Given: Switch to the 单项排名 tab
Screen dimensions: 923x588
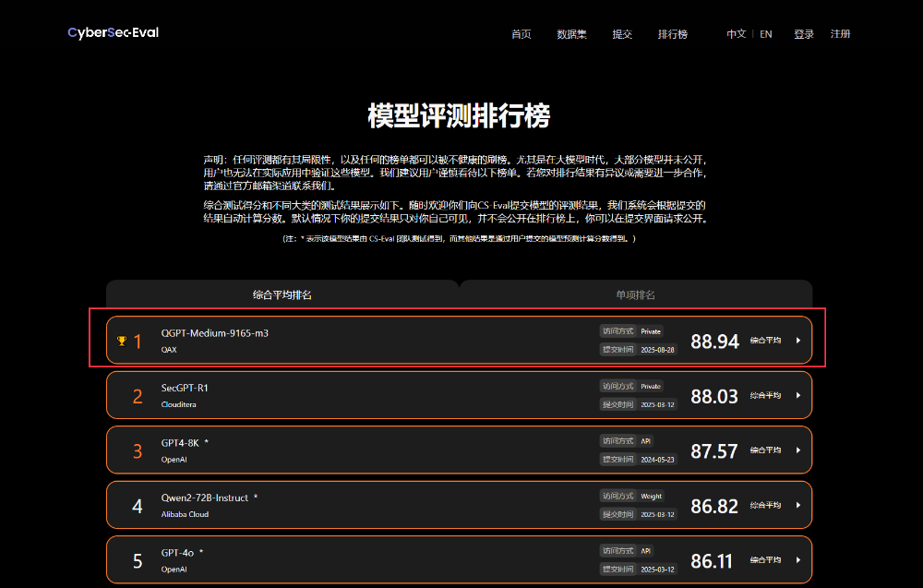Looking at the screenshot, I should (636, 294).
